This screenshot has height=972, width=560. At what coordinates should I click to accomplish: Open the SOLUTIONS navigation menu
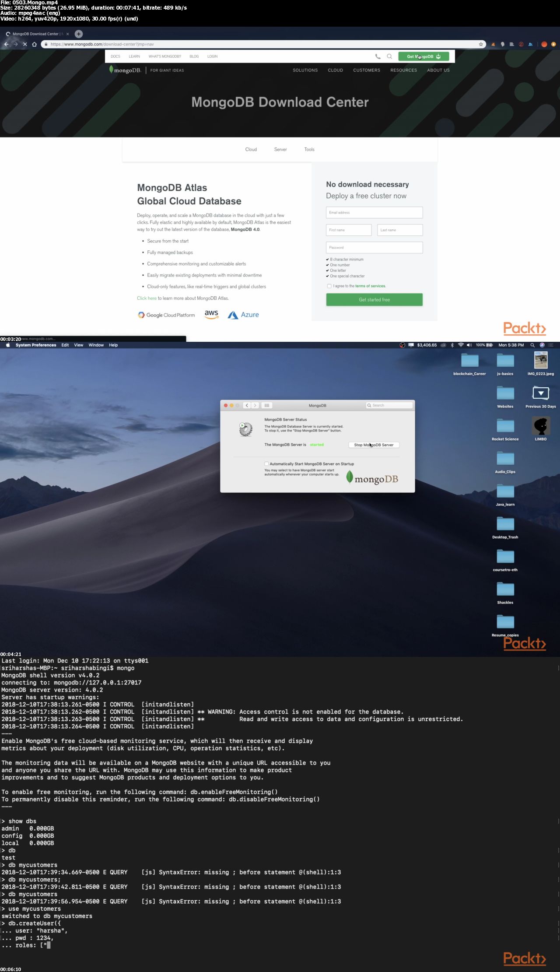pyautogui.click(x=305, y=70)
